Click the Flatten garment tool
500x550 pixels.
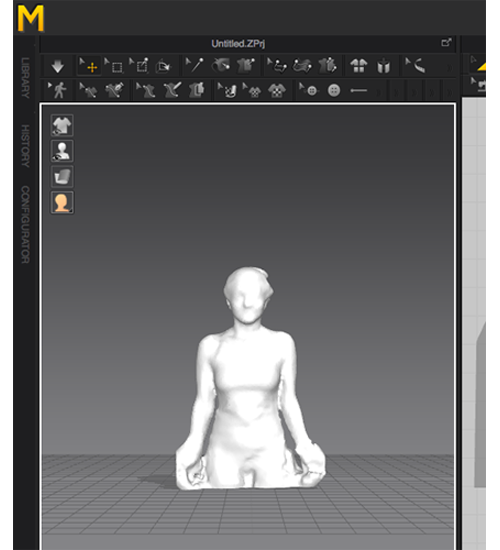point(196,90)
